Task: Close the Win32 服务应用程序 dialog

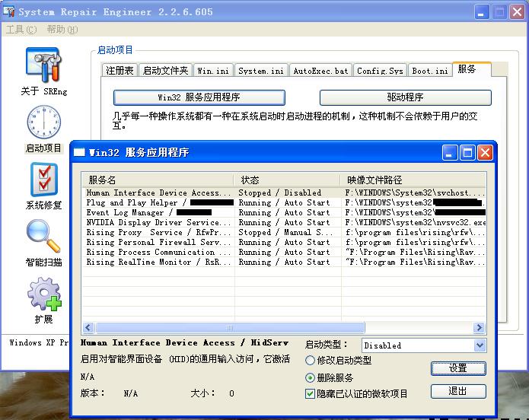Action: (x=485, y=152)
